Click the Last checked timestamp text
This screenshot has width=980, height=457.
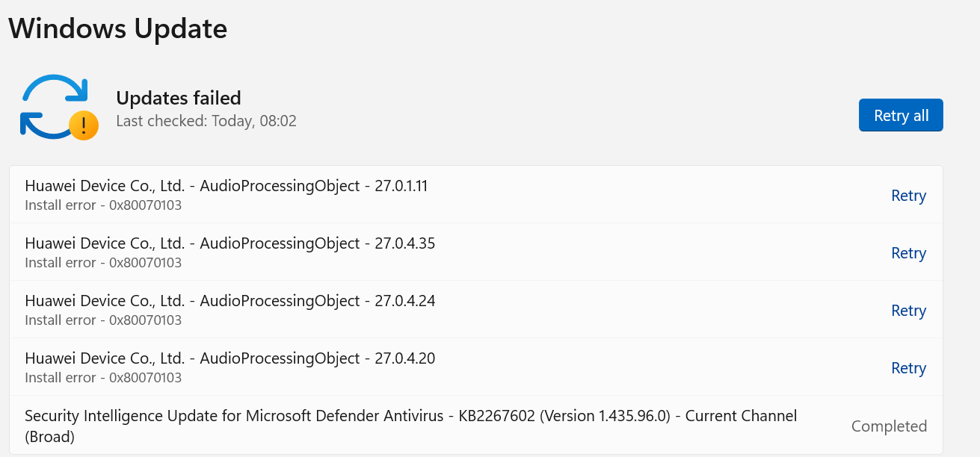click(x=206, y=120)
